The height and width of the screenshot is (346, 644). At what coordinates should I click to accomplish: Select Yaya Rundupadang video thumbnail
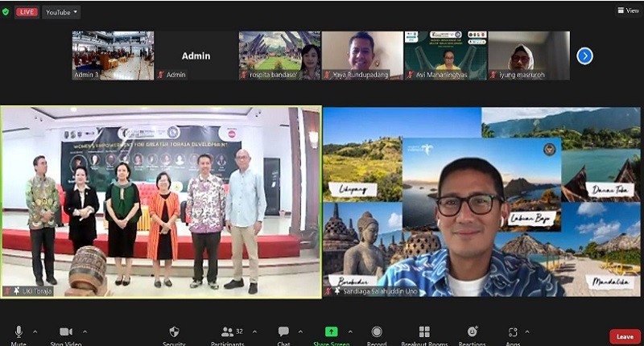(x=363, y=56)
